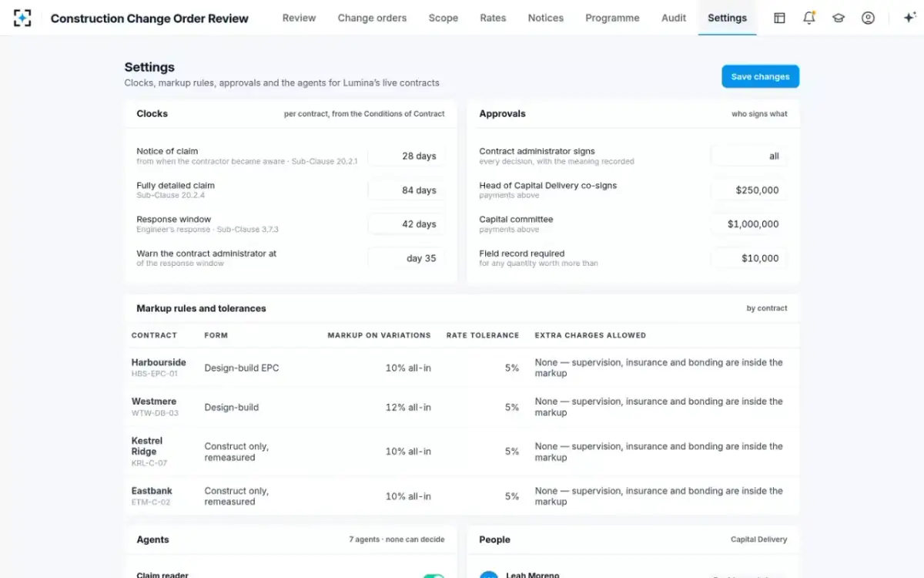Click Westmere's 12% all-in markup
This screenshot has height=578, width=924.
408,407
